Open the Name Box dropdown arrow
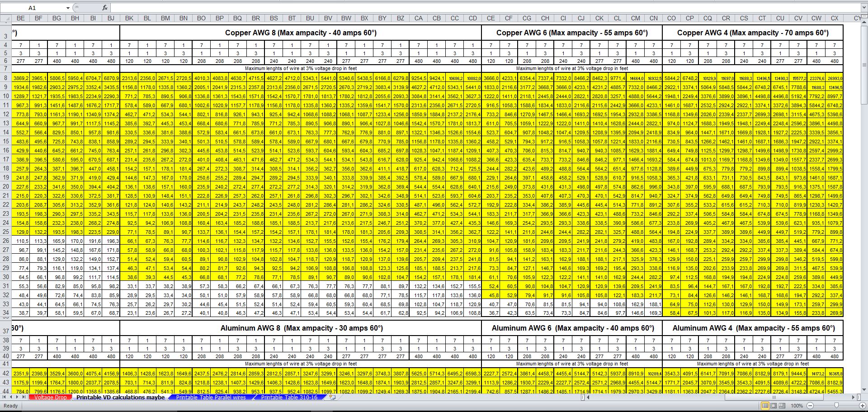868x412 pixels. pos(68,8)
